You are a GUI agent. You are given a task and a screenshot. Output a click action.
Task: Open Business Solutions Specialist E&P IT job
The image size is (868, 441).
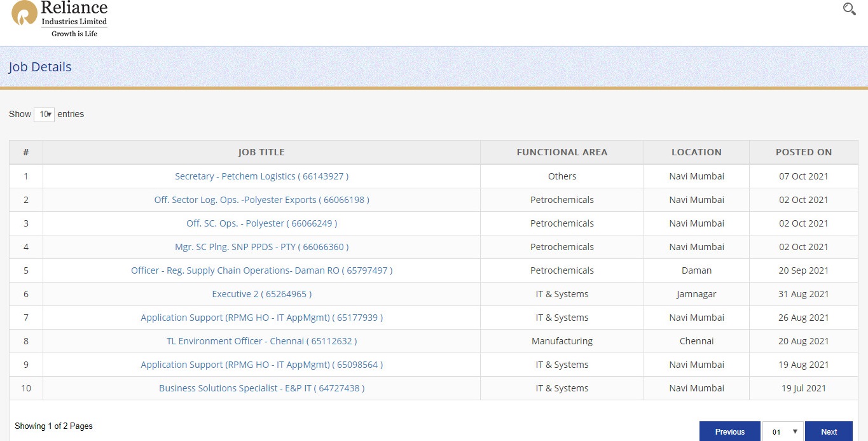(261, 388)
